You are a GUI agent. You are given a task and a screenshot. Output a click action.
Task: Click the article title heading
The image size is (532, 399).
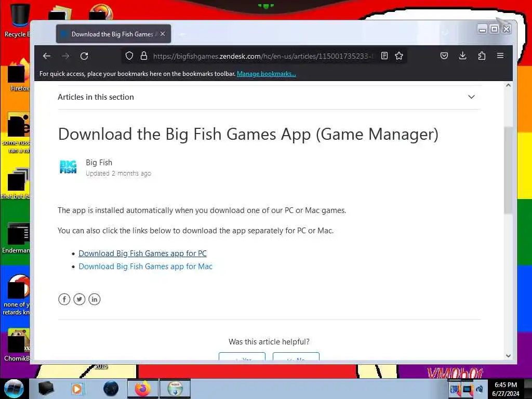(248, 135)
